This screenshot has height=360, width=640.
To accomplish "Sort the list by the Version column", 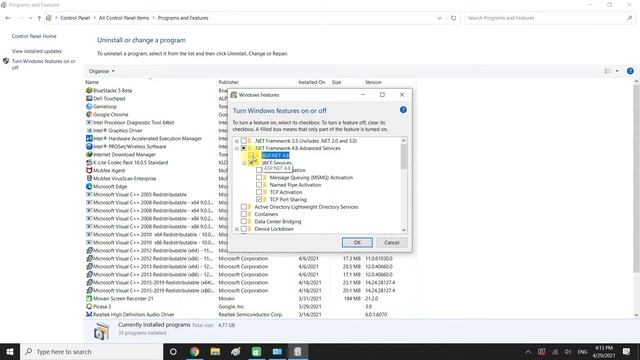I will click(x=373, y=82).
